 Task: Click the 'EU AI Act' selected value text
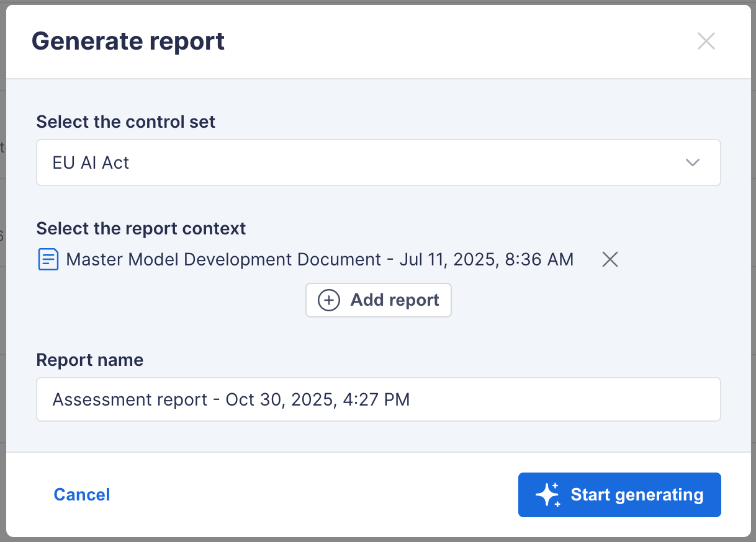coord(91,162)
